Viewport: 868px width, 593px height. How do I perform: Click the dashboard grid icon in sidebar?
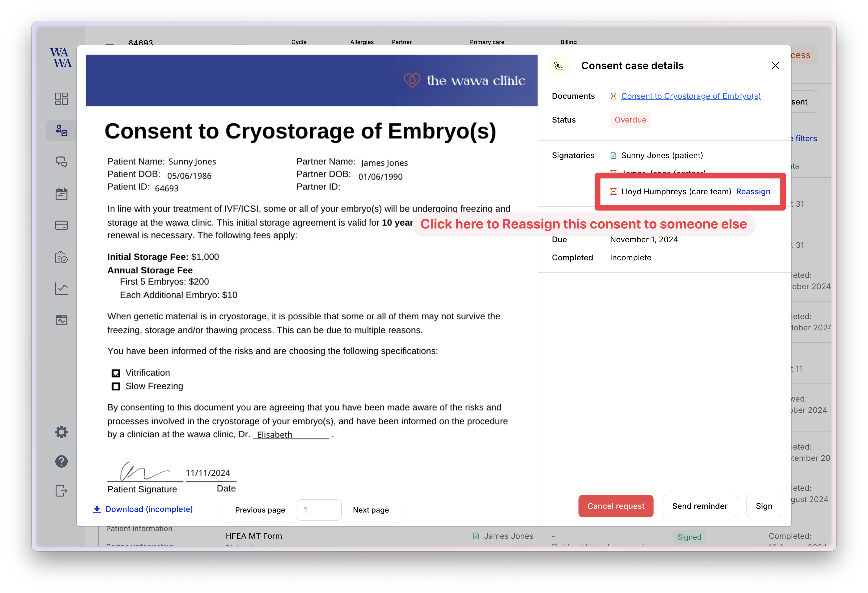click(61, 100)
